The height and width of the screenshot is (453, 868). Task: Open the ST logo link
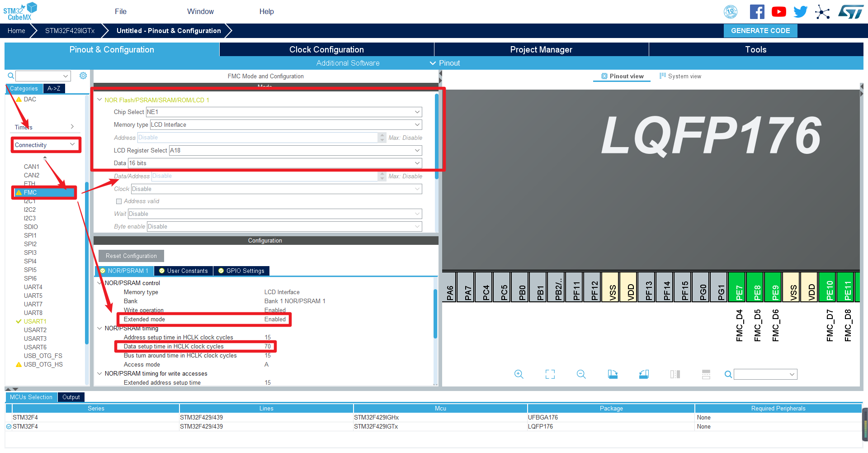pos(850,12)
